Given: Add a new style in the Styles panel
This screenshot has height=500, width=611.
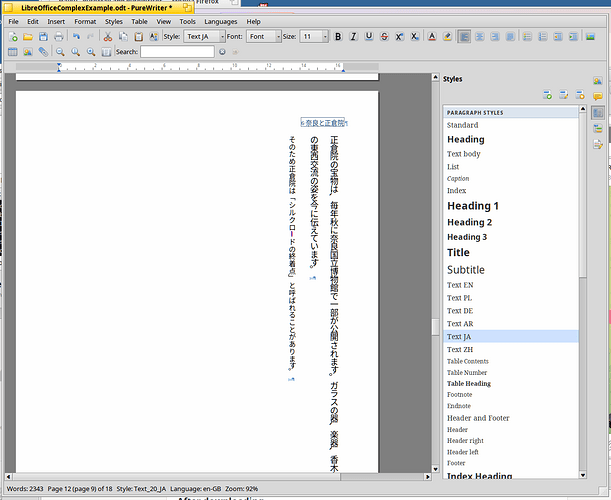Looking at the screenshot, I should (547, 95).
